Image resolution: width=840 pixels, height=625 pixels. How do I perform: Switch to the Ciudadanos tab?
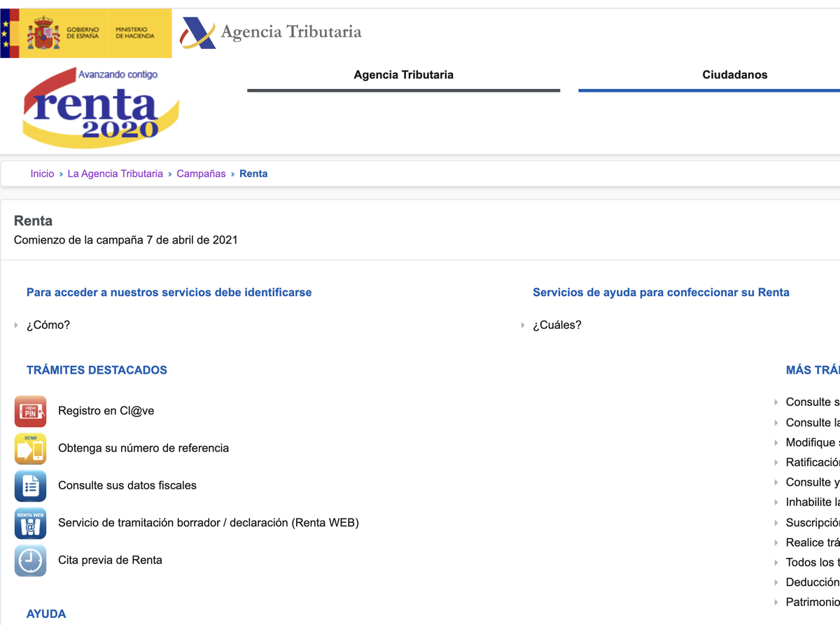coord(735,75)
